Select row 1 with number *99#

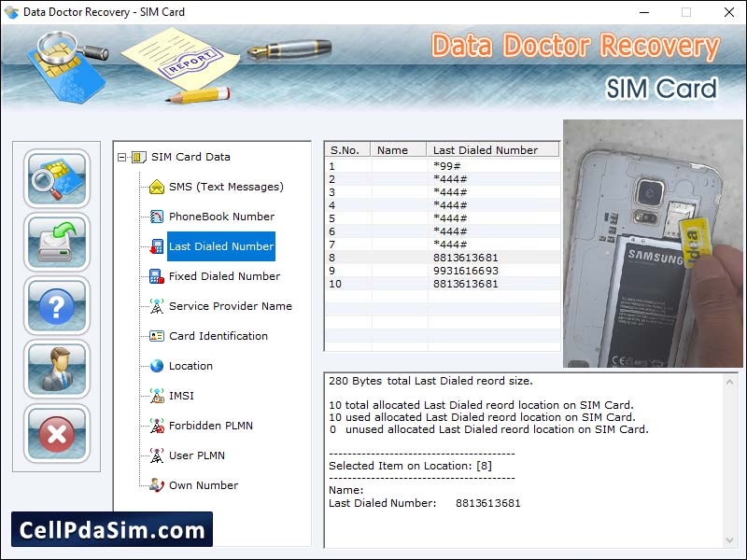(442, 166)
